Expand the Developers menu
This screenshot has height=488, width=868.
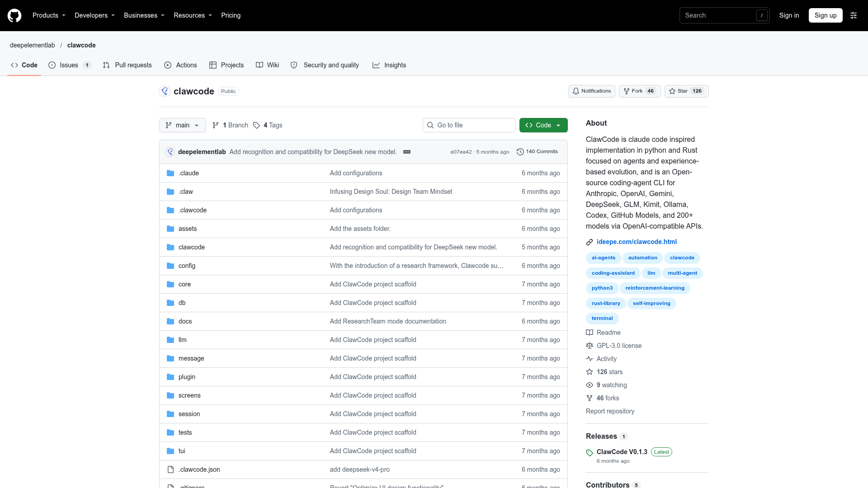pyautogui.click(x=94, y=15)
